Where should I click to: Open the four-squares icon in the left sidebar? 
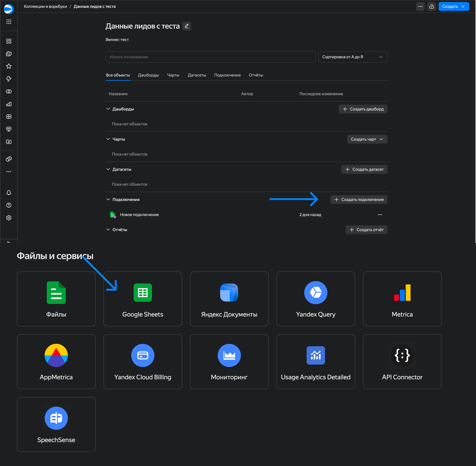[x=9, y=41]
